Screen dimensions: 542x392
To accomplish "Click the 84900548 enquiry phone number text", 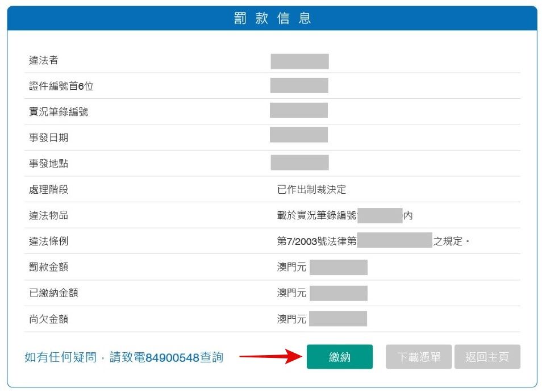I will [x=172, y=357].
